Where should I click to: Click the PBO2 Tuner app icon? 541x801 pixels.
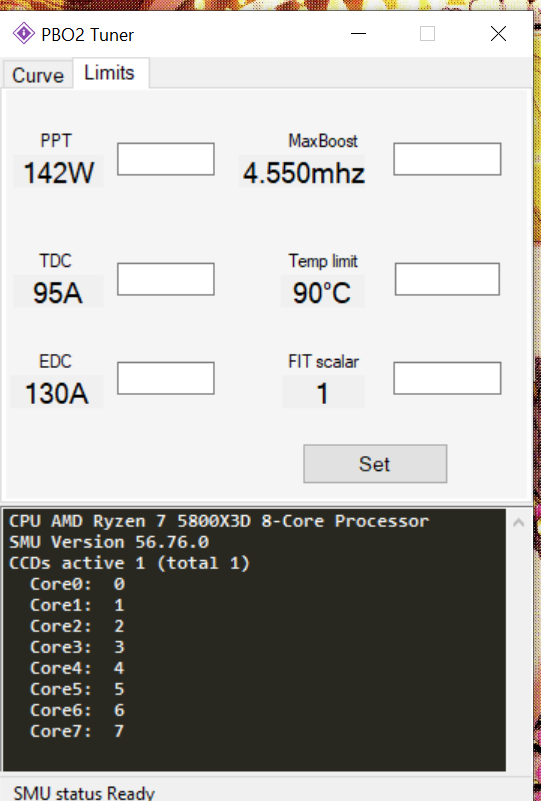click(23, 34)
